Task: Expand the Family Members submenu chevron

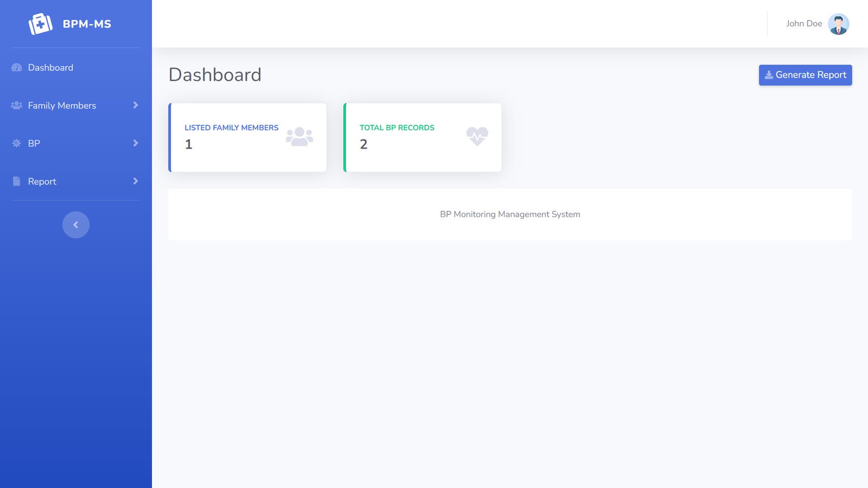Action: pos(136,105)
